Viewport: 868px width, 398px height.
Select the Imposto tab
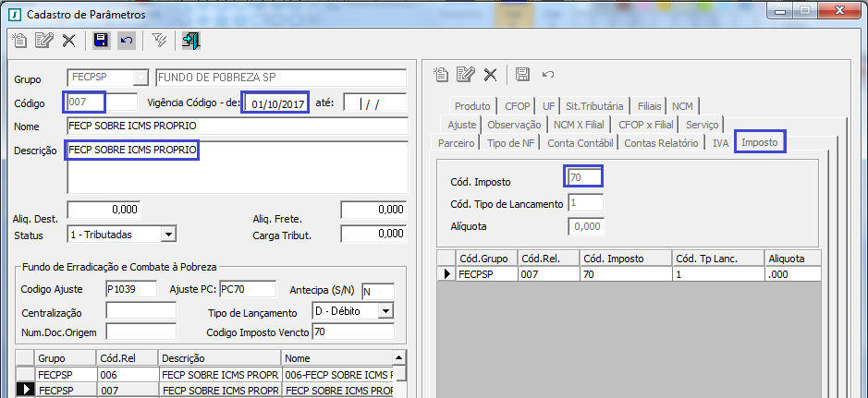point(760,142)
